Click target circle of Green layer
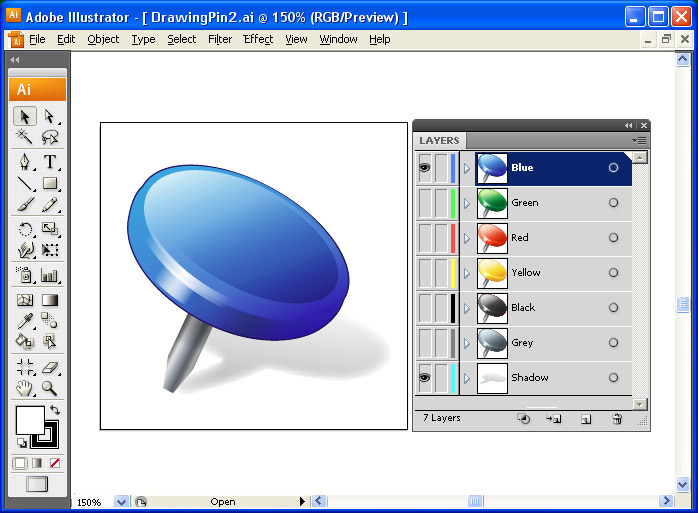Image resolution: width=698 pixels, height=513 pixels. tap(613, 203)
